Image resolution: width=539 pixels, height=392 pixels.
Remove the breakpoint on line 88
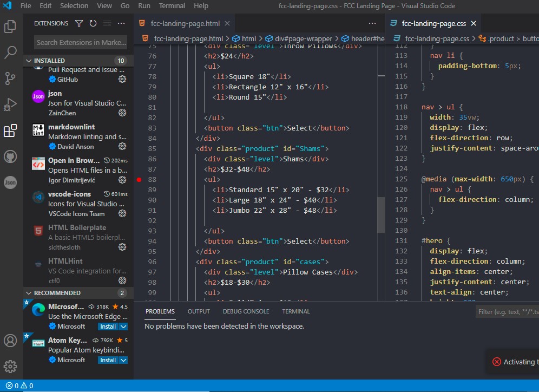139,179
